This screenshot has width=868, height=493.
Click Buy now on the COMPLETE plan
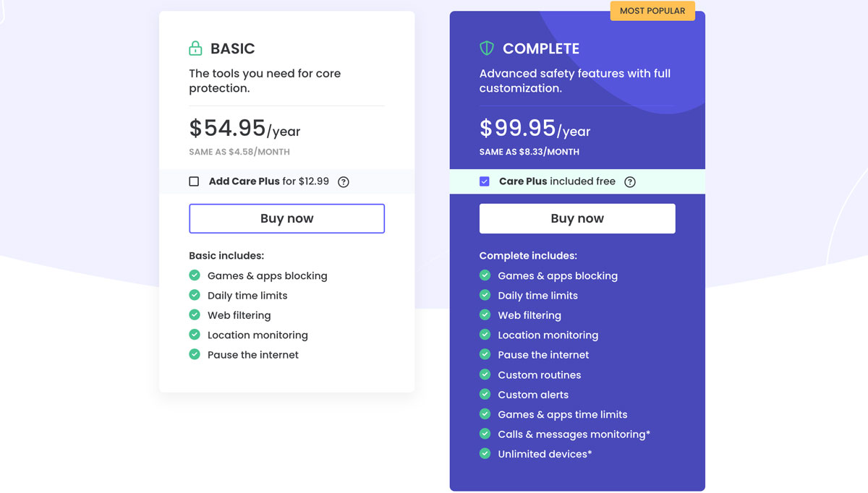point(576,218)
